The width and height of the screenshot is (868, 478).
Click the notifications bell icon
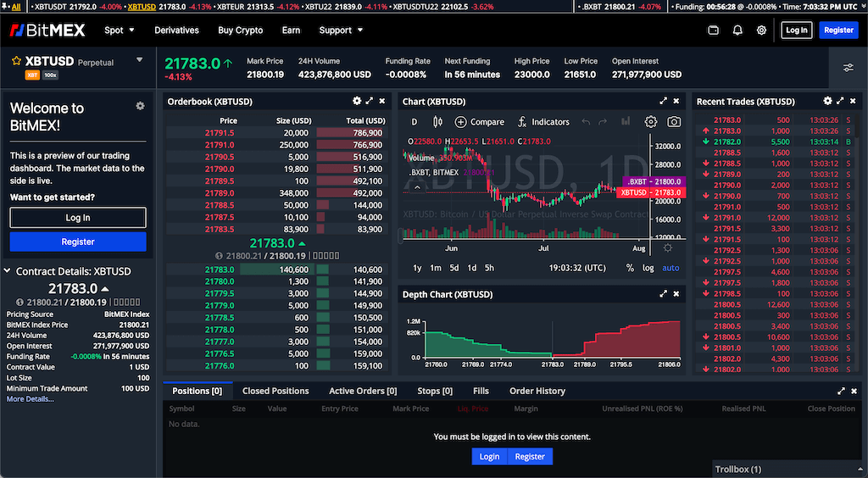click(x=737, y=31)
